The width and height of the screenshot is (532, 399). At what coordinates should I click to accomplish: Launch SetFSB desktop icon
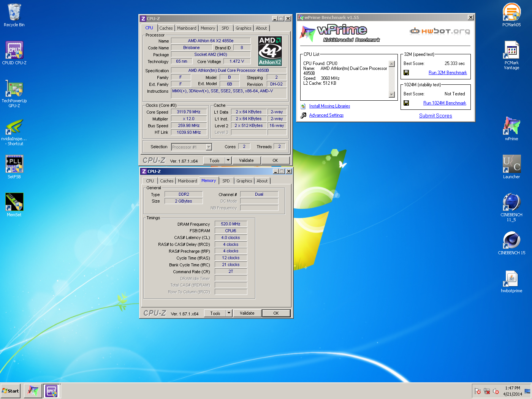coord(14,167)
